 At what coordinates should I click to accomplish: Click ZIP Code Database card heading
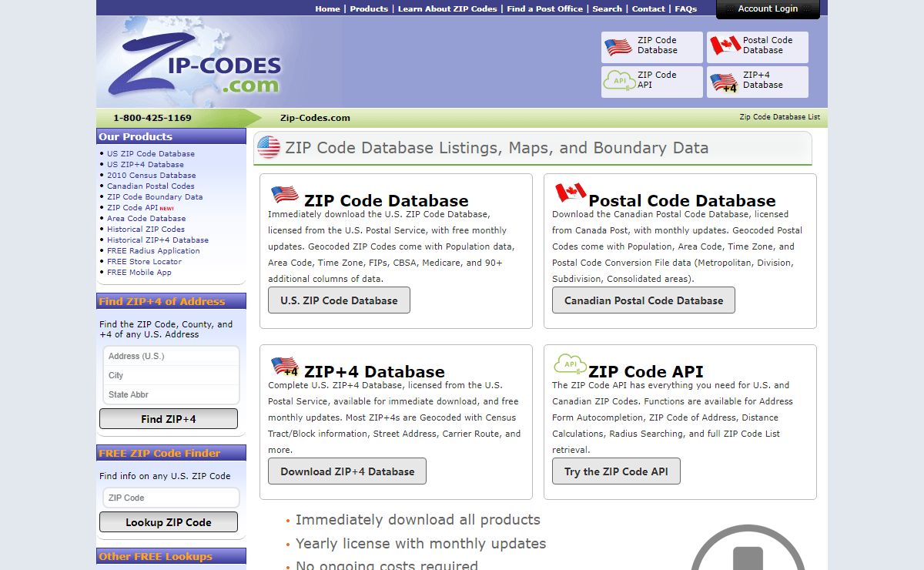click(387, 201)
